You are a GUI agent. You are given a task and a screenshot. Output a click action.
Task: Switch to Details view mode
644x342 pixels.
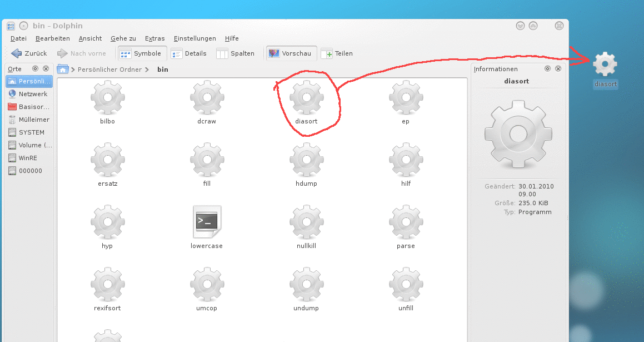tap(189, 53)
